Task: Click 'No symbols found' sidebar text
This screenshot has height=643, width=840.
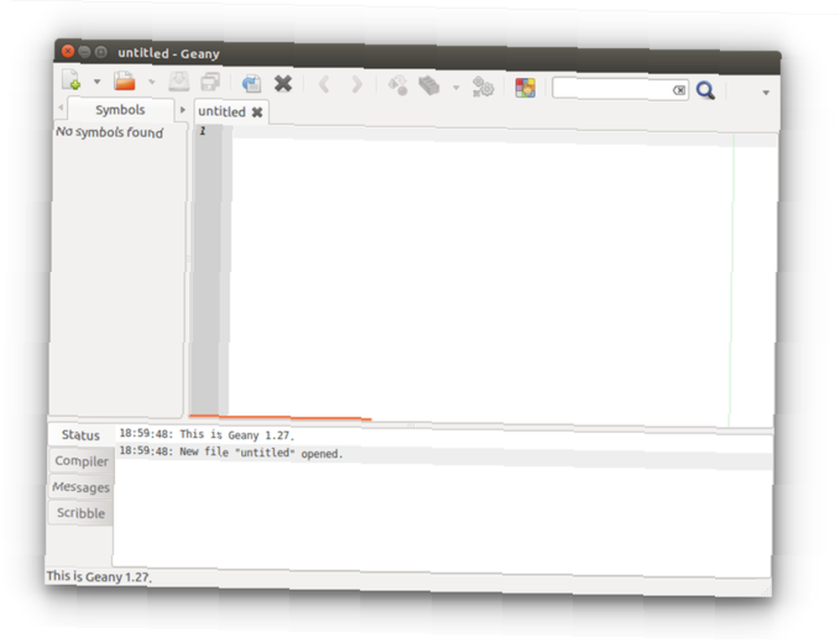Action: [x=109, y=132]
